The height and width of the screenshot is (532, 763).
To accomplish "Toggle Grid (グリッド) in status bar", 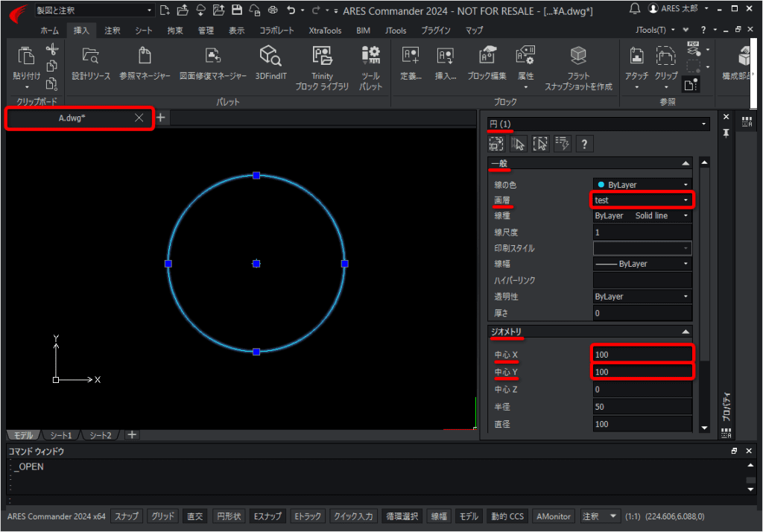I will 162,516.
